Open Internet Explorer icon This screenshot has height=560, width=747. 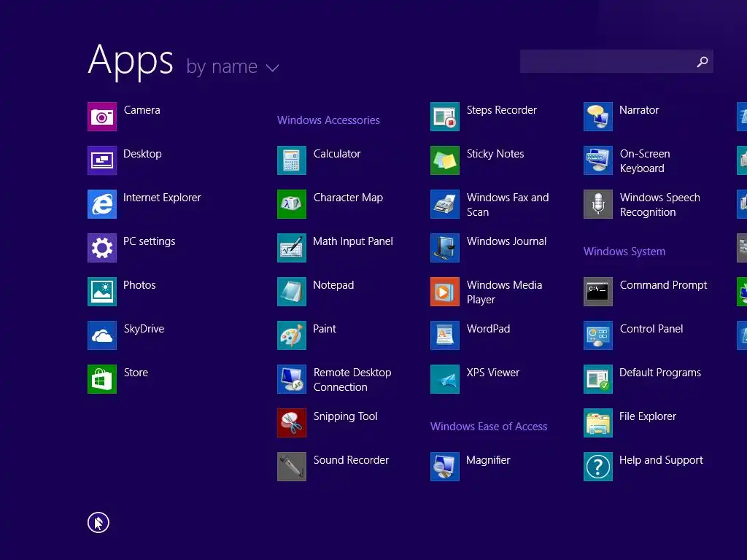pos(102,204)
